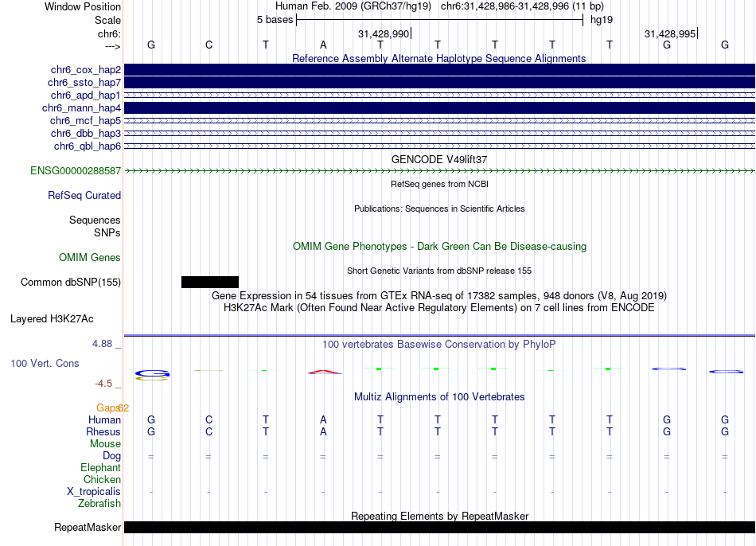The height and width of the screenshot is (546, 756).
Task: Click Repeating Elements by RepeatMasker title
Action: (439, 516)
